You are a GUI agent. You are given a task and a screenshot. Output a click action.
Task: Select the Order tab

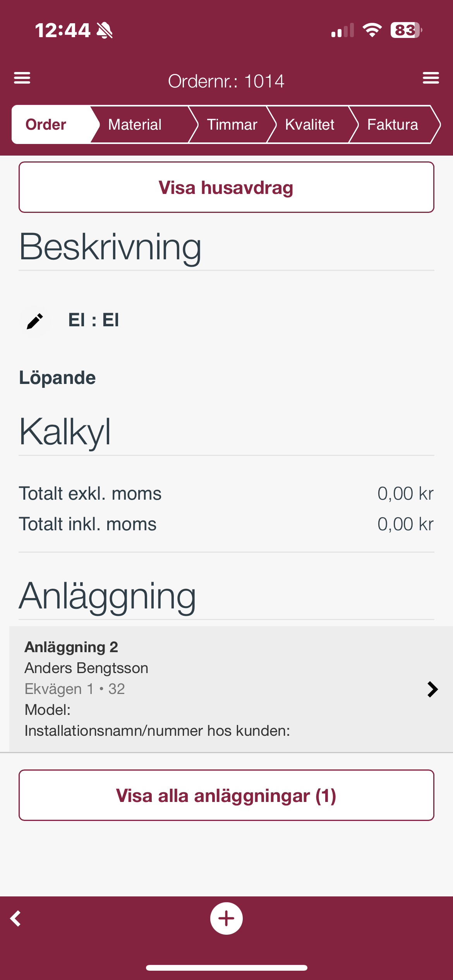pyautogui.click(x=46, y=125)
